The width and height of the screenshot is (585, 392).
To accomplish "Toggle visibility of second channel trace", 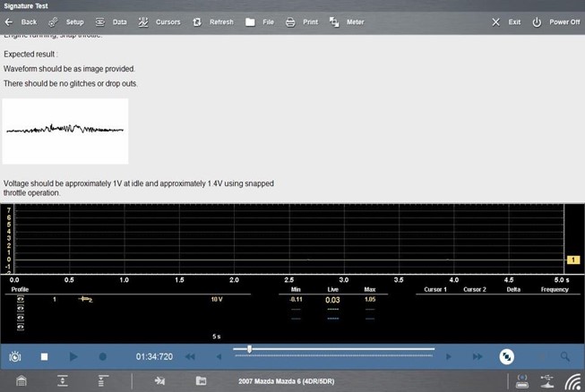I will click(x=20, y=306).
